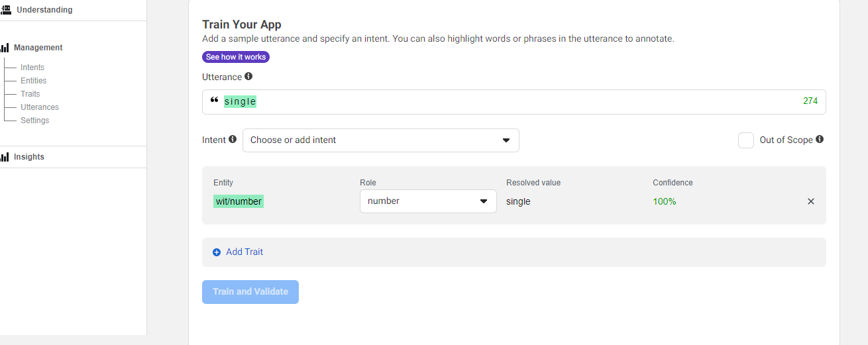Open the Choose or add intent dropdown
Viewport: 868px width, 345px height.
coord(381,140)
